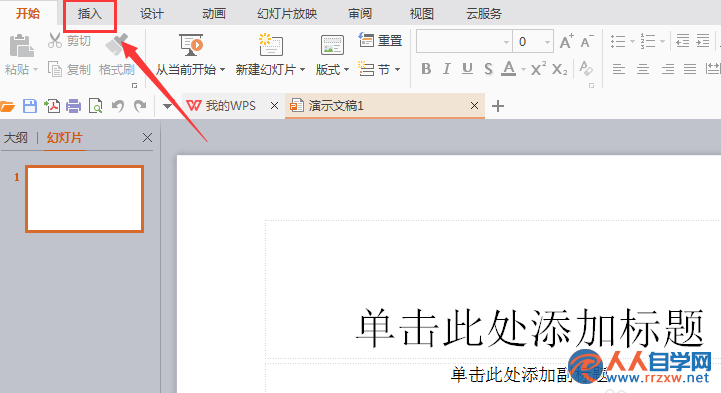The height and width of the screenshot is (393, 721).
Task: Open the 幻灯片放映 (Slide Show) tab
Action: [287, 14]
